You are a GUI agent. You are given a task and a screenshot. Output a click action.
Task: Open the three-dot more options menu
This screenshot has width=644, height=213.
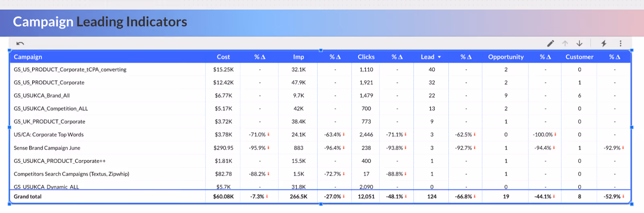coord(621,43)
